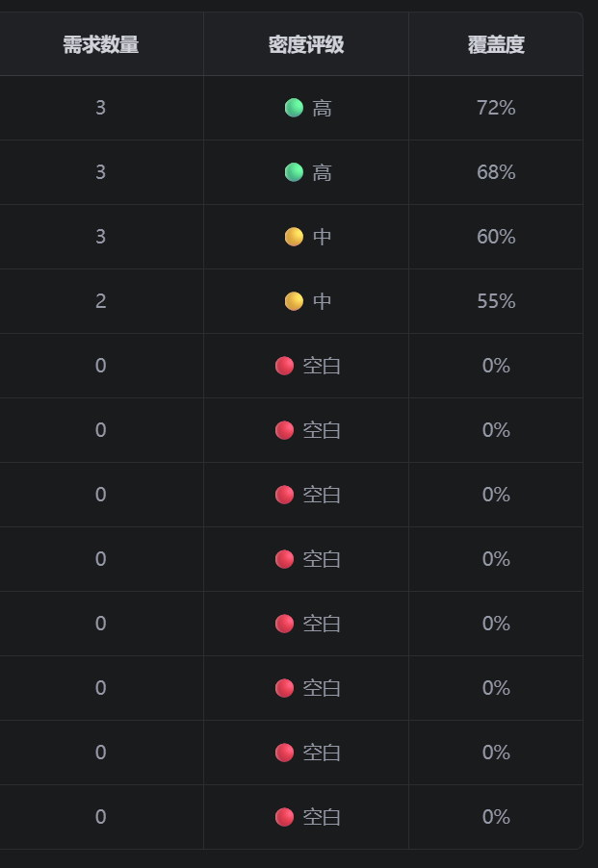Click the 高 label in the 72% row
This screenshot has height=868, width=598.
click(322, 109)
